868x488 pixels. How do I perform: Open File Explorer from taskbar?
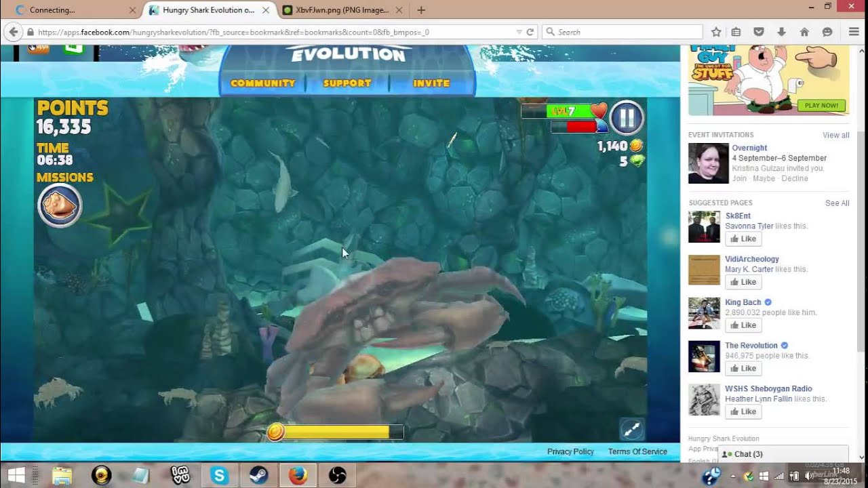coord(62,476)
